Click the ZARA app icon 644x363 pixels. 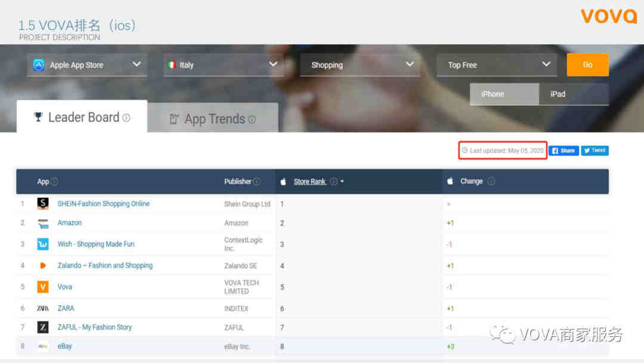click(x=43, y=308)
